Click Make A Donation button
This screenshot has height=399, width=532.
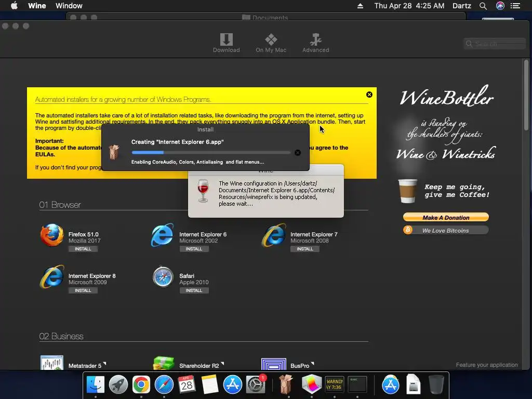[x=446, y=218]
